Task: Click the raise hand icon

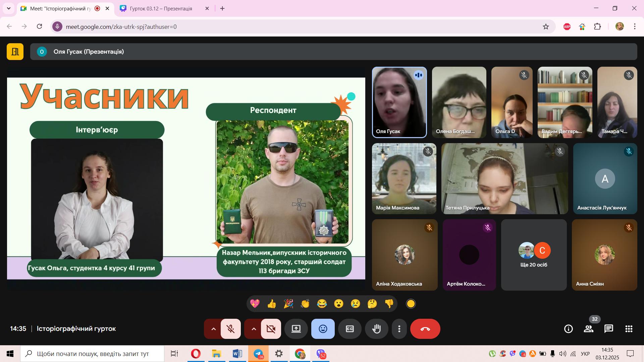Action: point(376,329)
